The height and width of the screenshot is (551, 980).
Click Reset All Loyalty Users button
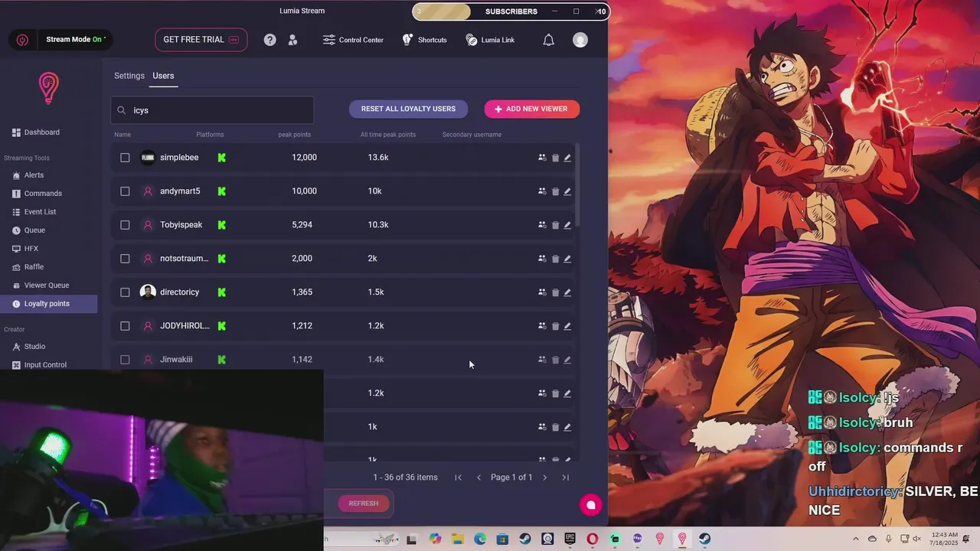point(408,109)
